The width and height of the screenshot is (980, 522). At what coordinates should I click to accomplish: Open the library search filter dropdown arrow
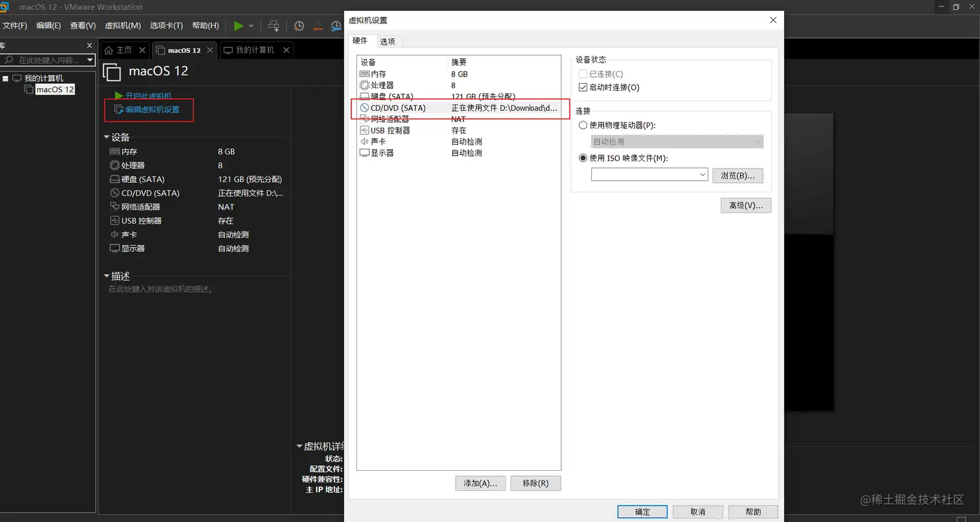(90, 60)
